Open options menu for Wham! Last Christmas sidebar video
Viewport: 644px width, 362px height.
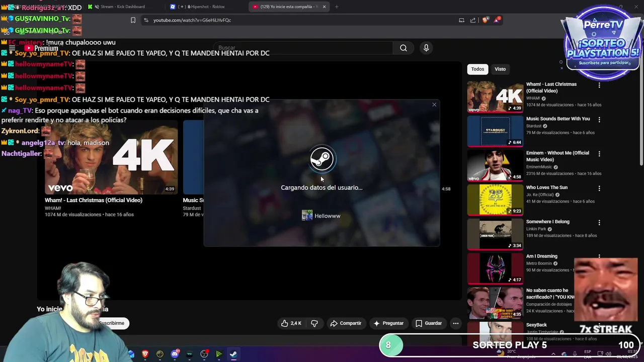tap(599, 85)
